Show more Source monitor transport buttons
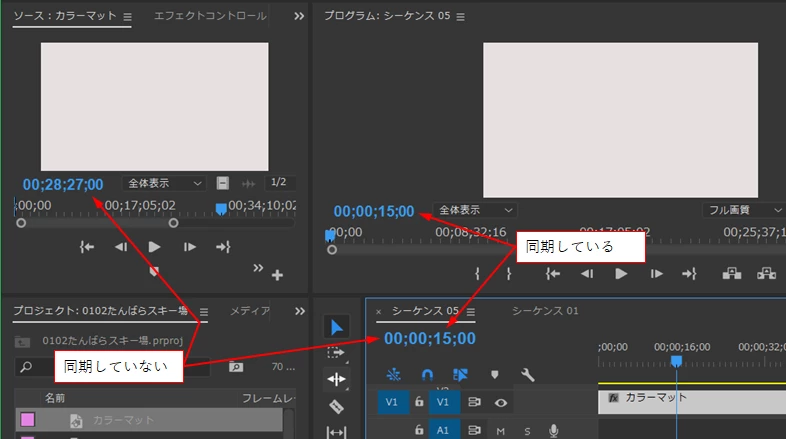786x439 pixels. 258,268
